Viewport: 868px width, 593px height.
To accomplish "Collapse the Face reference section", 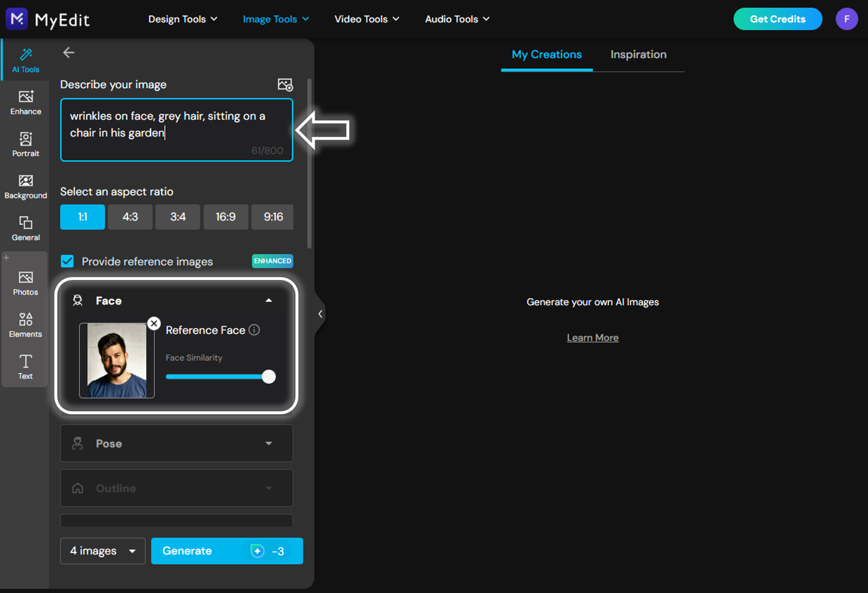I will (268, 300).
